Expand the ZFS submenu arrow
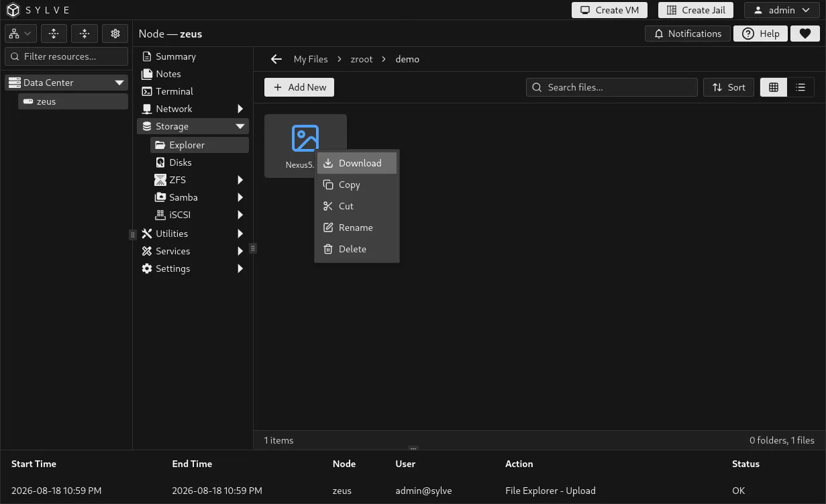Image resolution: width=826 pixels, height=504 pixels. [x=240, y=180]
